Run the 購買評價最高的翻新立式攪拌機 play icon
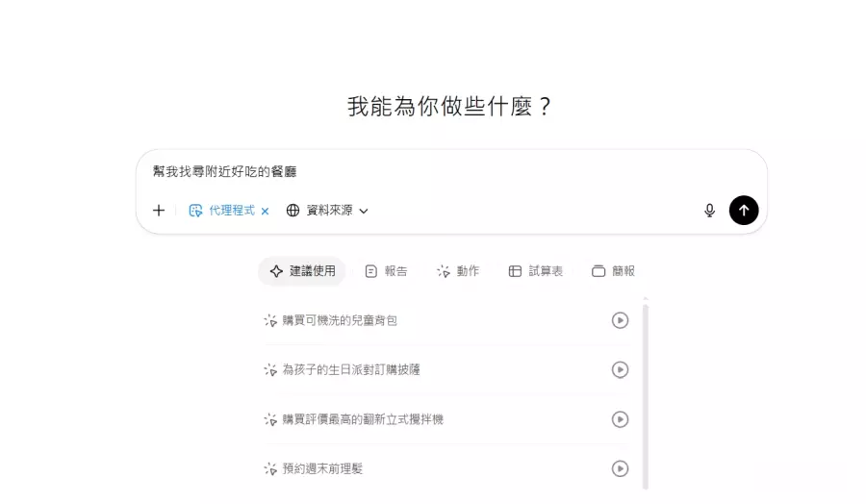This screenshot has width=866, height=504. tap(621, 419)
